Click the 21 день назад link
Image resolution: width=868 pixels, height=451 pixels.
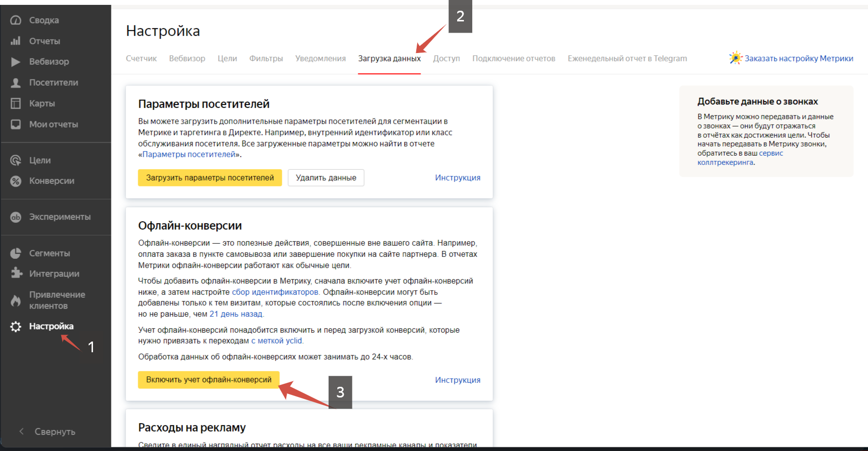236,314
